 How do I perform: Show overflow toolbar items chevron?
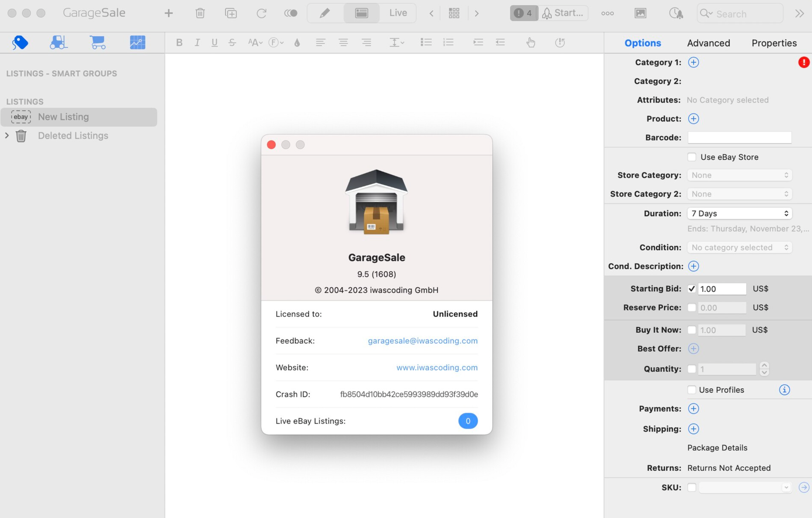point(800,14)
